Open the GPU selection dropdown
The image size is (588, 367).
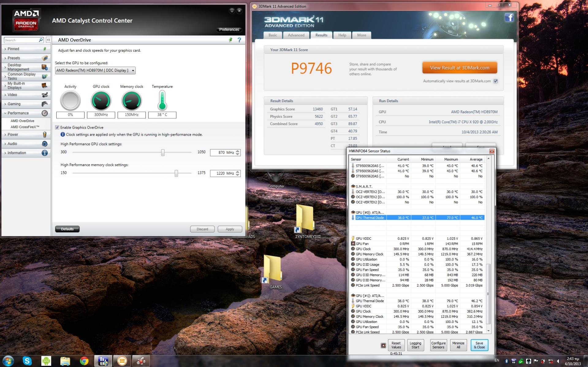(95, 70)
